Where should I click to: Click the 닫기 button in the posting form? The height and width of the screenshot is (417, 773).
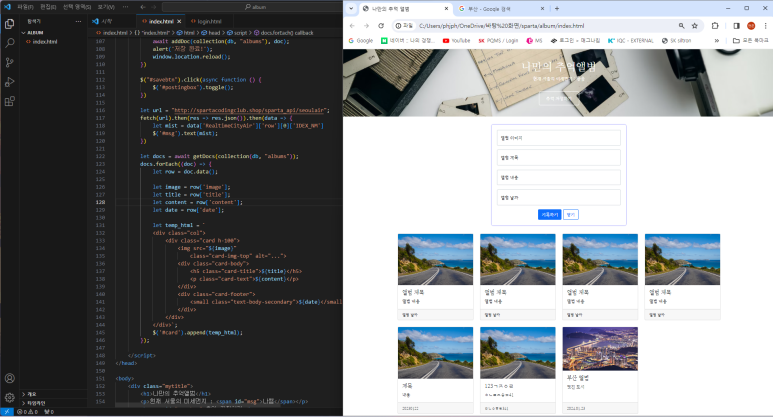click(570, 215)
